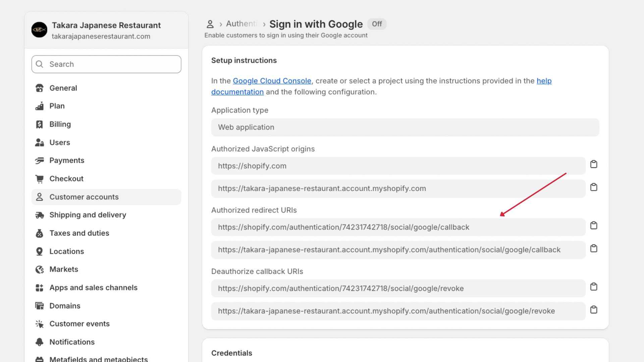Click the Setup instructions heading

pos(244,61)
